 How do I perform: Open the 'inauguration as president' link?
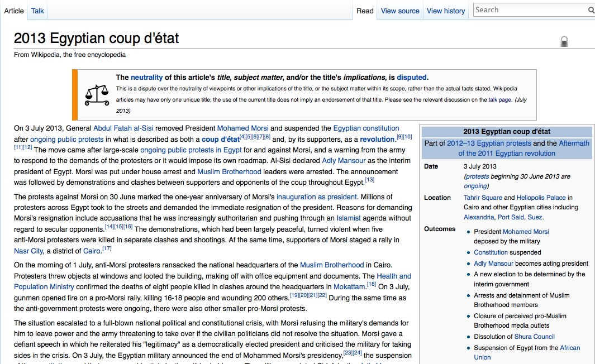(316, 197)
